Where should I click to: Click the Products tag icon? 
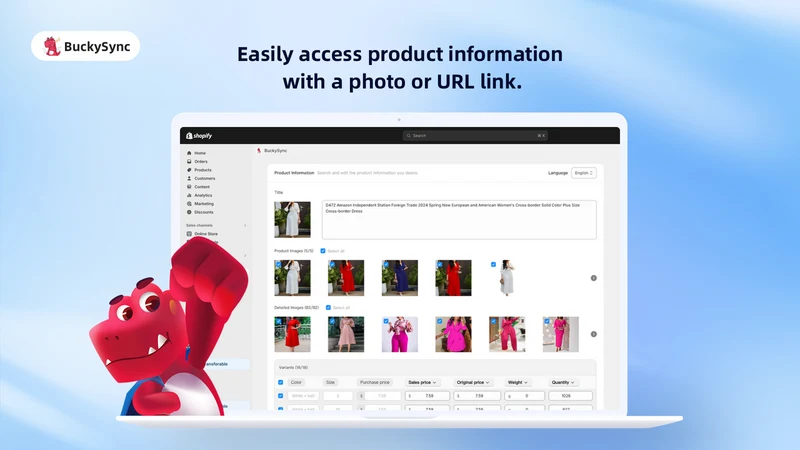click(189, 170)
